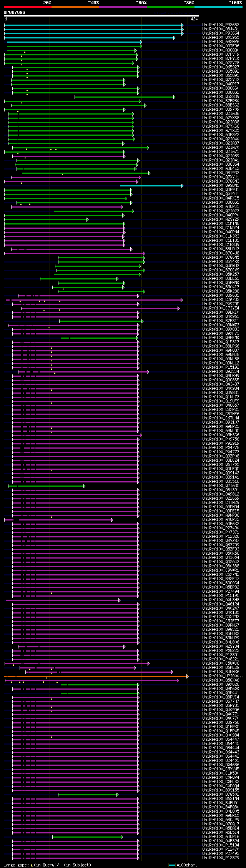Select the UniRef100_Q2IA70 label
This screenshot has width=246, height=868.
221,148
